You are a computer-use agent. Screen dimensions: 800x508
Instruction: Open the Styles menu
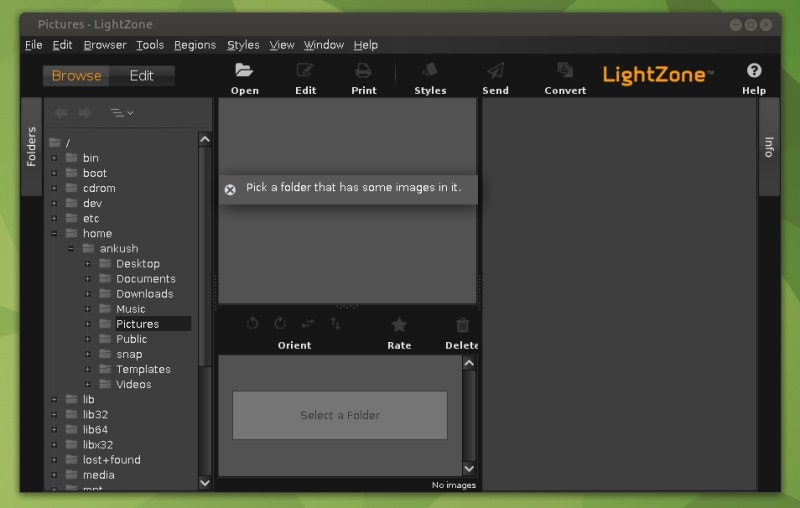coord(243,45)
